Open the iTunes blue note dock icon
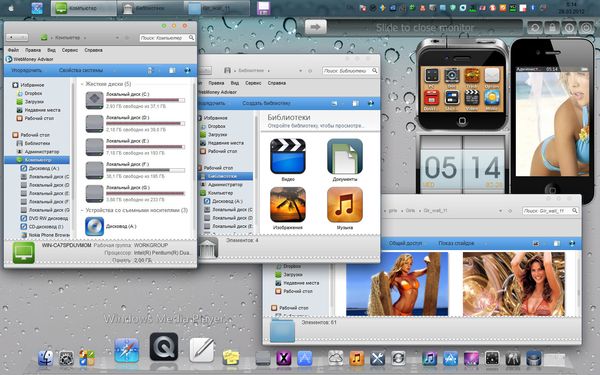The image size is (600, 375). point(429,358)
